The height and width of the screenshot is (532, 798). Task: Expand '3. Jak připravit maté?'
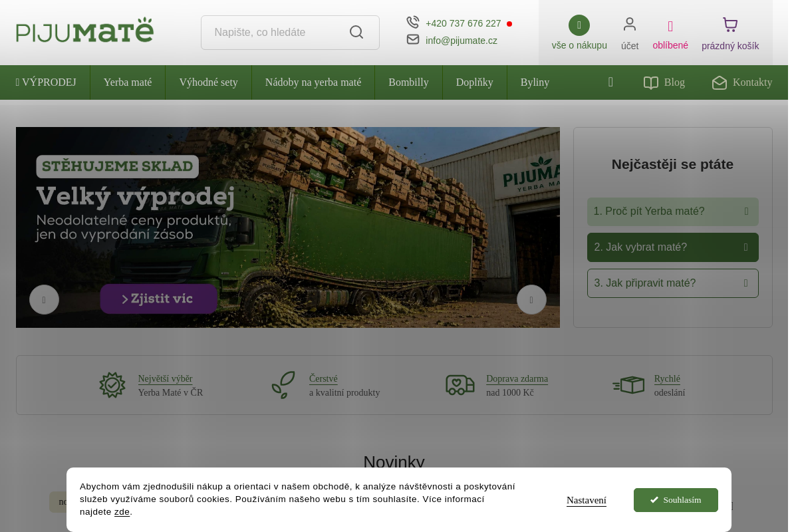pyautogui.click(x=672, y=283)
